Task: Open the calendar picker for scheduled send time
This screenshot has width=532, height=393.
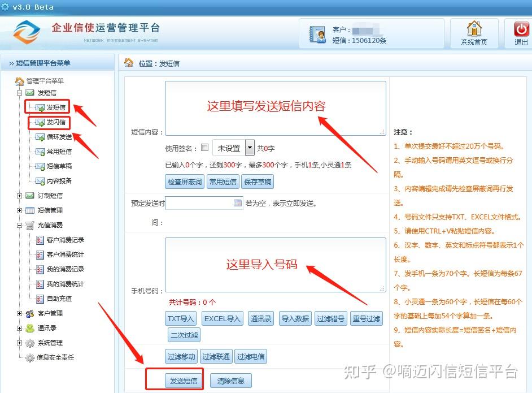Action: (x=238, y=203)
